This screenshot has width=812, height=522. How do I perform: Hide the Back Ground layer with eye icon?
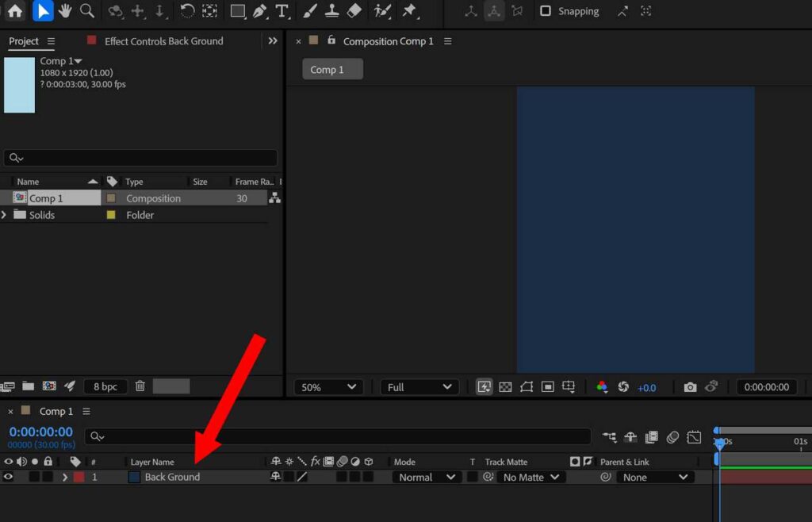(8, 477)
